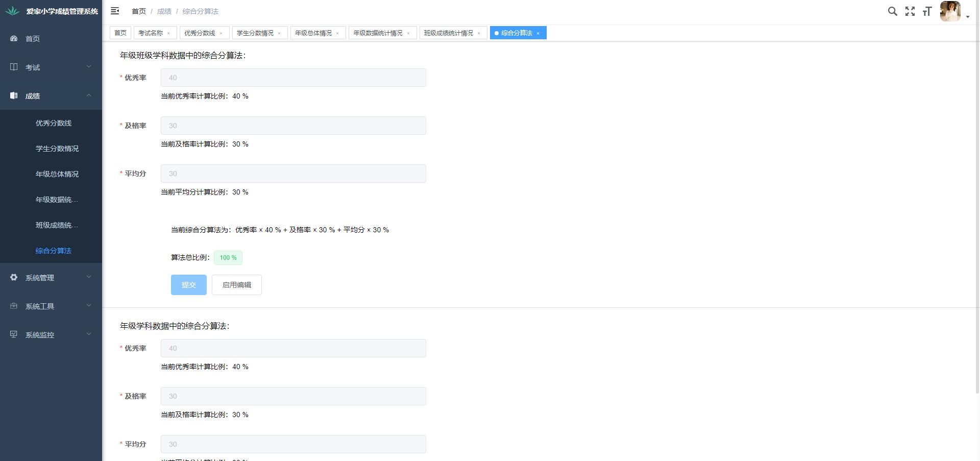Screen dimensions: 980x461
Task: Open the truncated 班级成绩统… sidebar item
Action: tap(51, 225)
